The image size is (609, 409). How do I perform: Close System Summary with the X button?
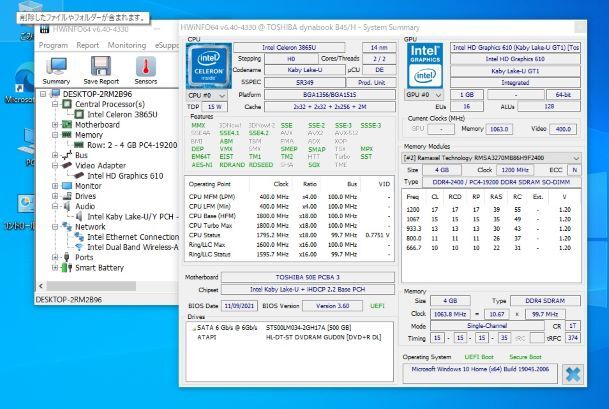click(x=572, y=374)
